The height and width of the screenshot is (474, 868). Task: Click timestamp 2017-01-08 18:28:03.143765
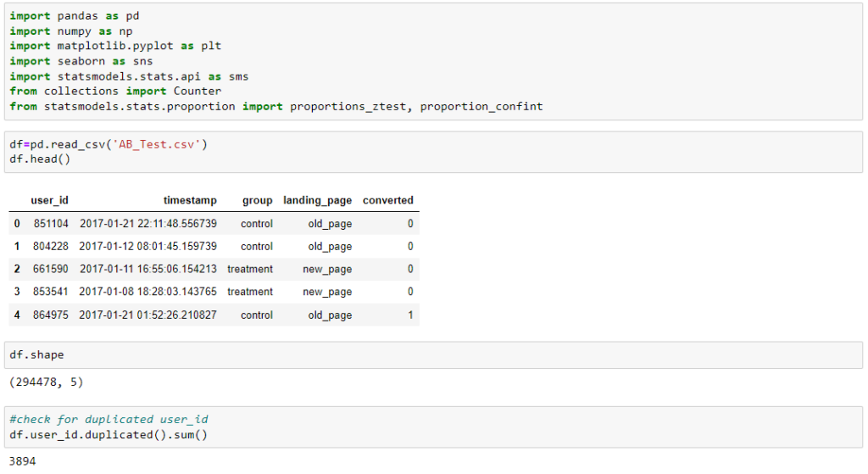[x=147, y=292]
